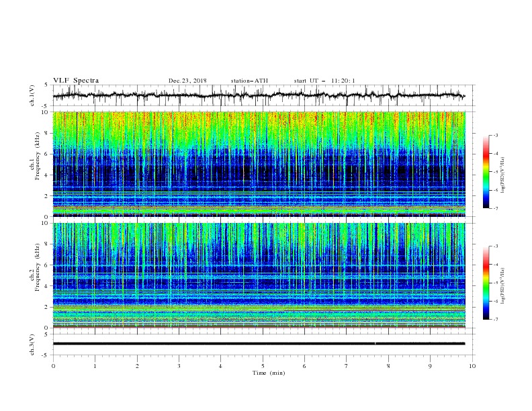Click ch.1 color bar tick "-7"
The height and width of the screenshot is (411, 532).
(496, 208)
